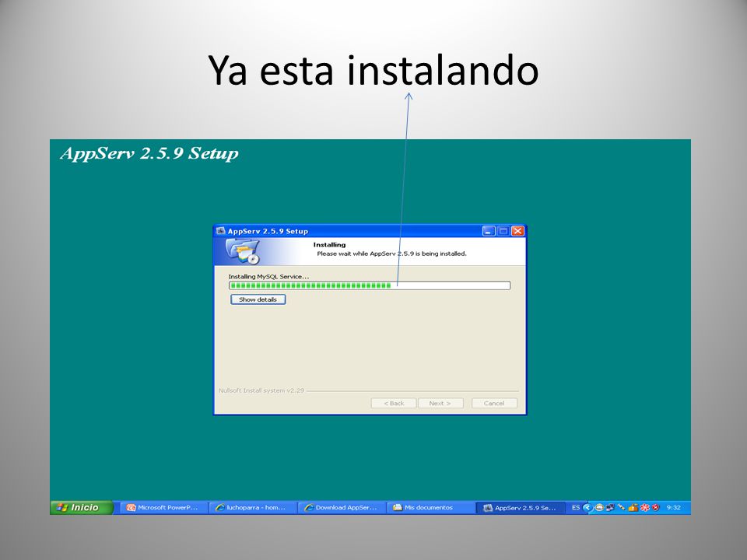Select AppServ 2.5.9 Setup taskbar button
Viewport: 747px width, 560px height.
tap(521, 508)
